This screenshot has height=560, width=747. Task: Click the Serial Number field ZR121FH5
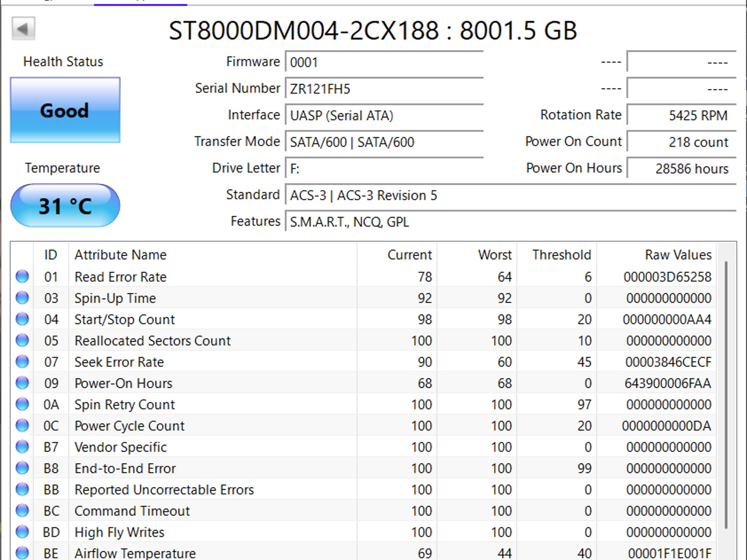384,89
